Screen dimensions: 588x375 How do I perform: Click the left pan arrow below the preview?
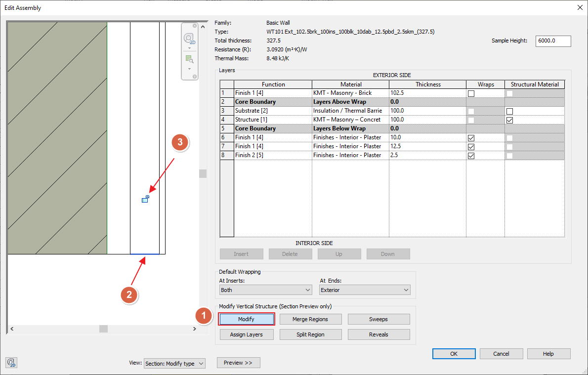tap(11, 329)
